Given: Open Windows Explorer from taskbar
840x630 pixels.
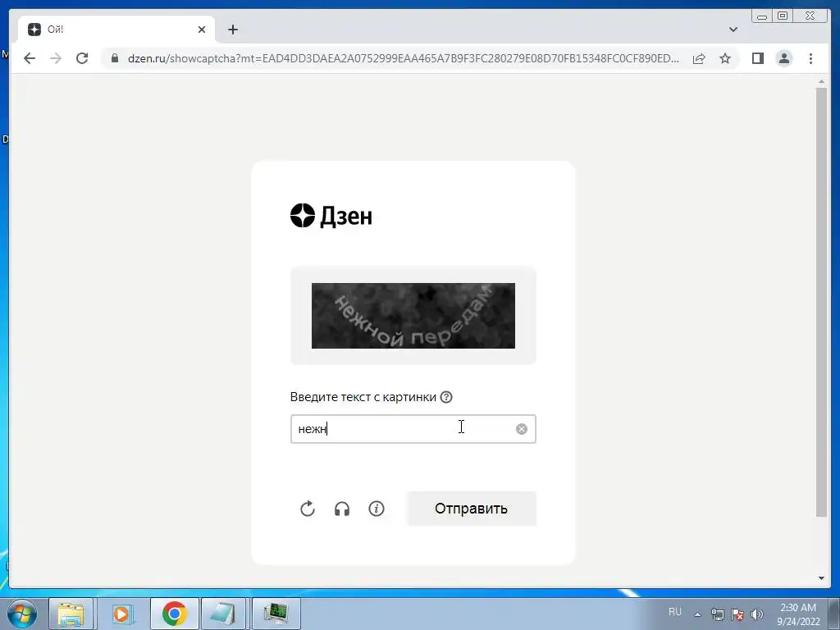Looking at the screenshot, I should click(71, 614).
